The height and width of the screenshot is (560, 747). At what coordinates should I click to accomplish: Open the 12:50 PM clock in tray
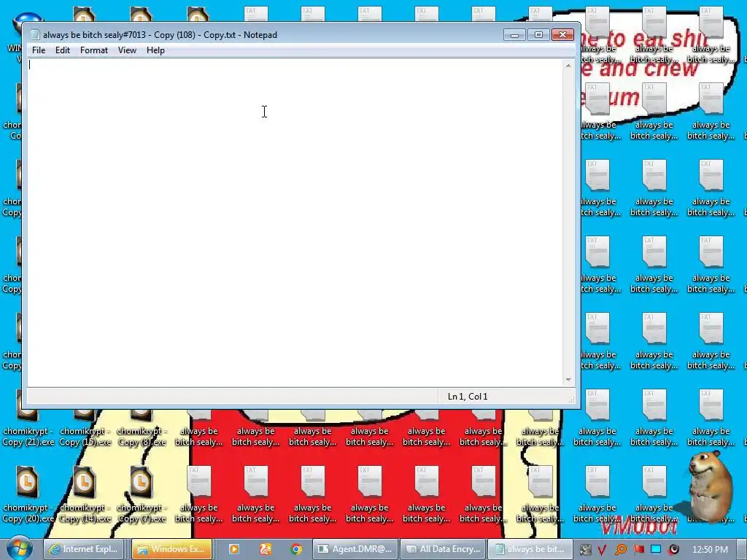[x=710, y=550]
